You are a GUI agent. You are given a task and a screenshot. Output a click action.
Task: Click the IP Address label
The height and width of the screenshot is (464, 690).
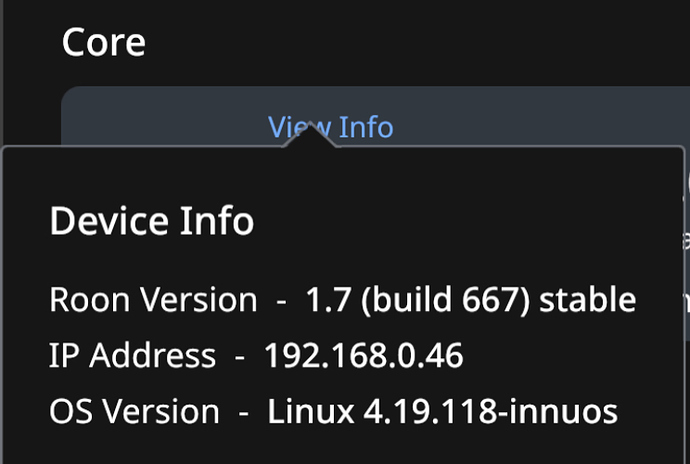(132, 356)
